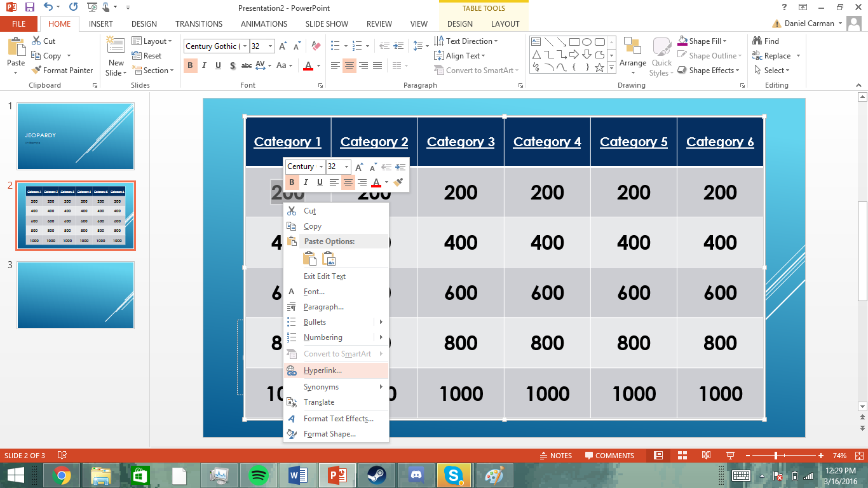Click the Arrange icon in Drawing group
Screen dimensions: 868x488
632,47
